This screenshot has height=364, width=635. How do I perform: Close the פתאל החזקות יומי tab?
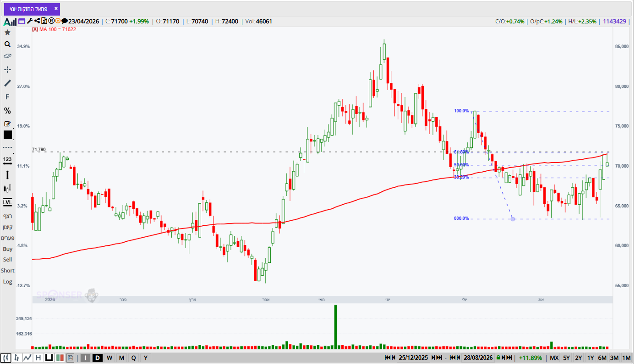point(55,9)
